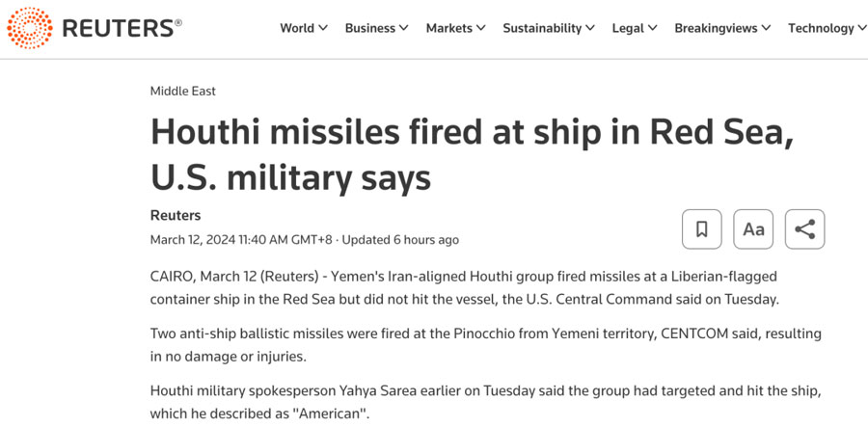Click the Reuters author byline
The height and width of the screenshot is (427, 868).
tap(176, 215)
